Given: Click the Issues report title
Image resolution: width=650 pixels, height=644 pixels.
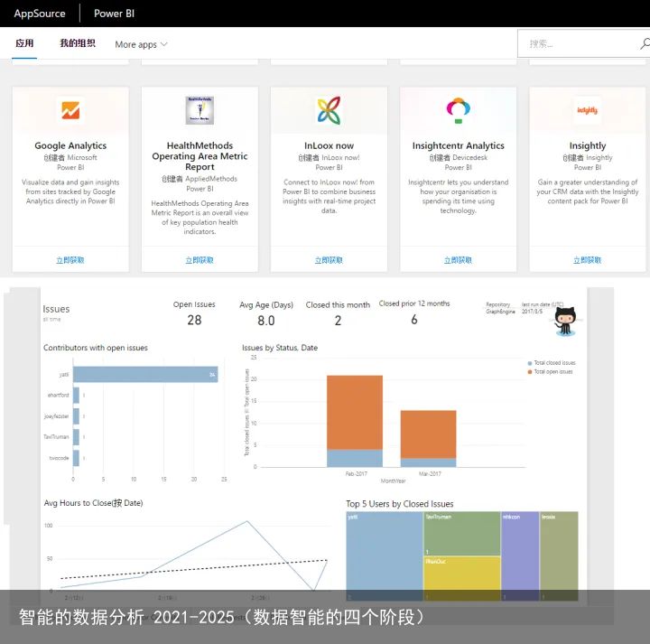Looking at the screenshot, I should [56, 309].
